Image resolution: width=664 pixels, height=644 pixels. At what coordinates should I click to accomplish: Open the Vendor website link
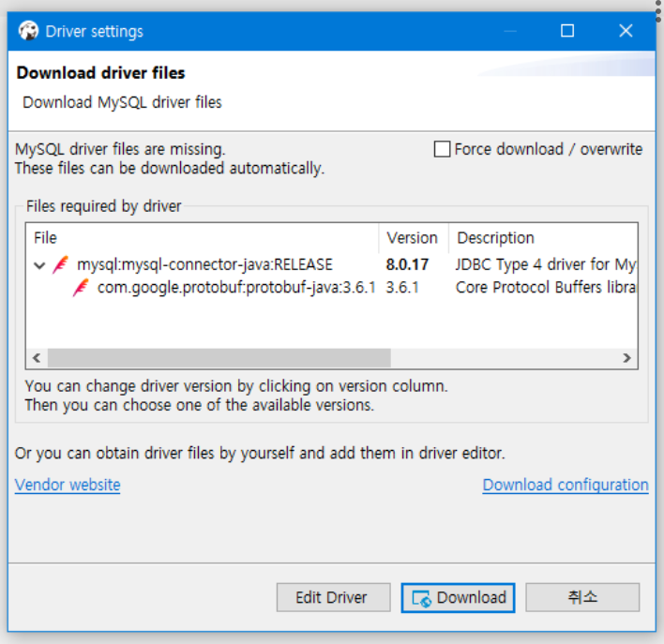[x=68, y=485]
